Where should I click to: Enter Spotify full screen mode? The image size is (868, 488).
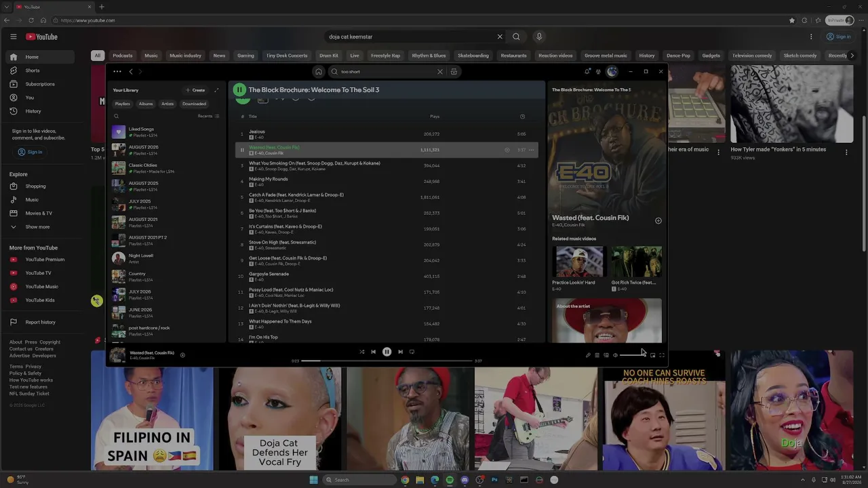[662, 355]
